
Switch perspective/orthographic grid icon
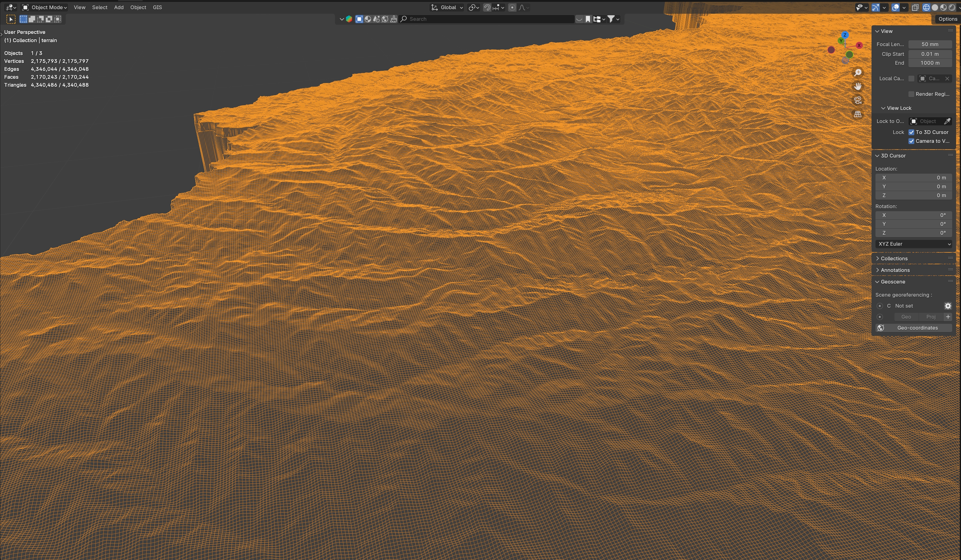pyautogui.click(x=858, y=114)
